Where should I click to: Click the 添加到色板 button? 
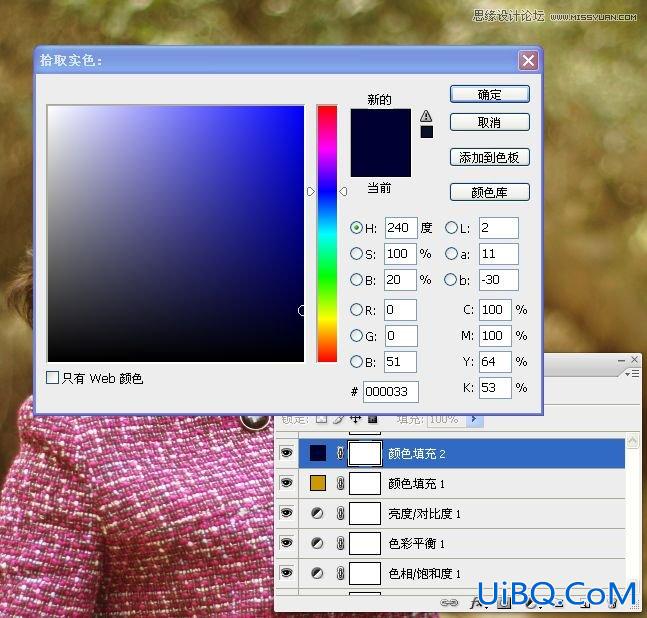coord(489,157)
